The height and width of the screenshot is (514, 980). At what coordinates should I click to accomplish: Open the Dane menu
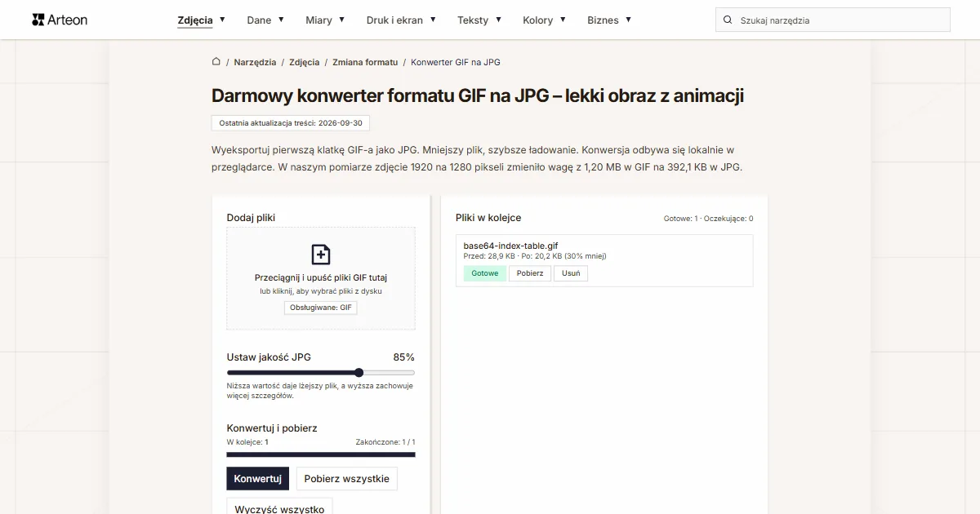click(x=259, y=20)
